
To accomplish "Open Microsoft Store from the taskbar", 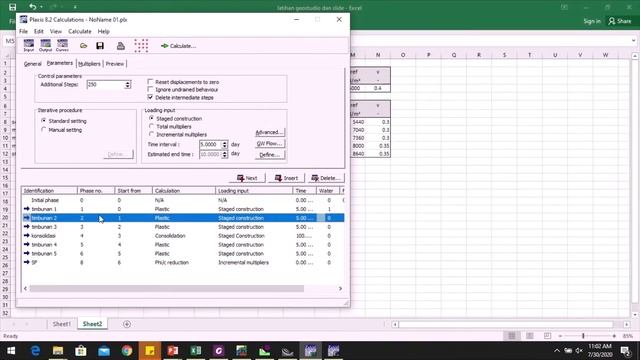I will [81, 351].
